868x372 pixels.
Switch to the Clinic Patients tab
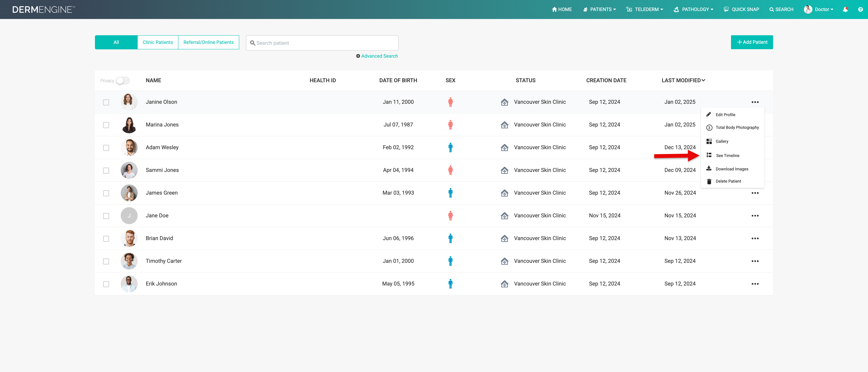pyautogui.click(x=158, y=42)
